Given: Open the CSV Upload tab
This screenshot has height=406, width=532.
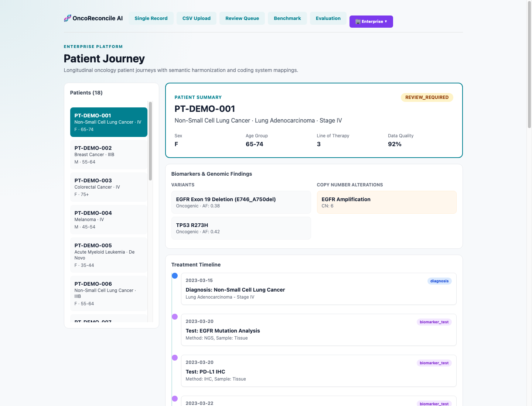Looking at the screenshot, I should coord(197,18).
